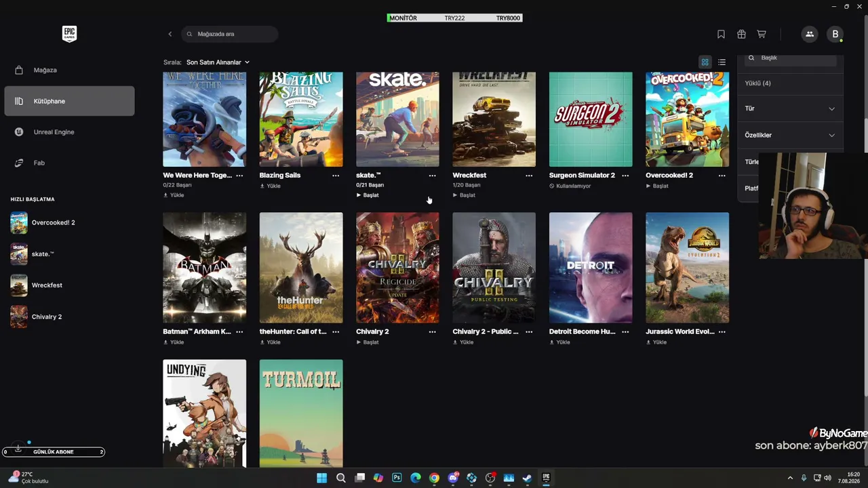This screenshot has height=488, width=868.
Task: Open Discord from the taskbar
Action: [453, 478]
